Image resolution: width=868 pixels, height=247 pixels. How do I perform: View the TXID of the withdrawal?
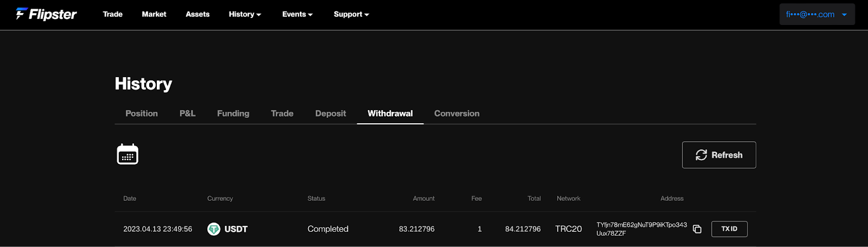pyautogui.click(x=729, y=229)
